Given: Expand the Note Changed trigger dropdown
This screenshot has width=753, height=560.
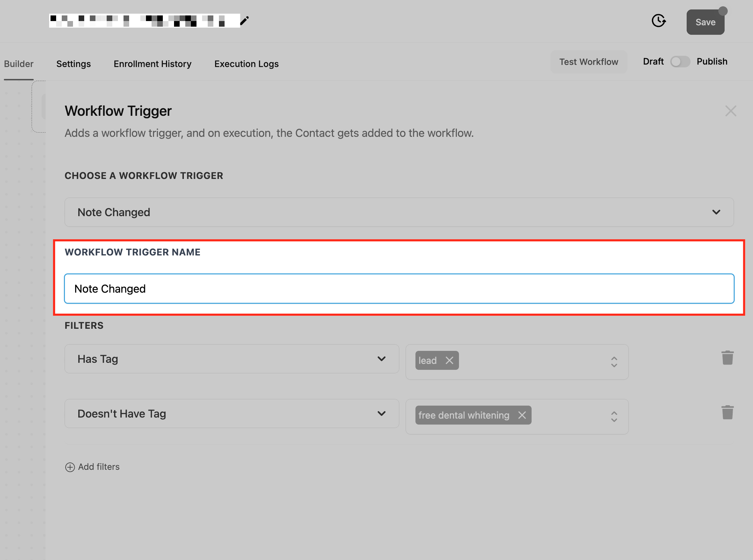Looking at the screenshot, I should click(716, 212).
